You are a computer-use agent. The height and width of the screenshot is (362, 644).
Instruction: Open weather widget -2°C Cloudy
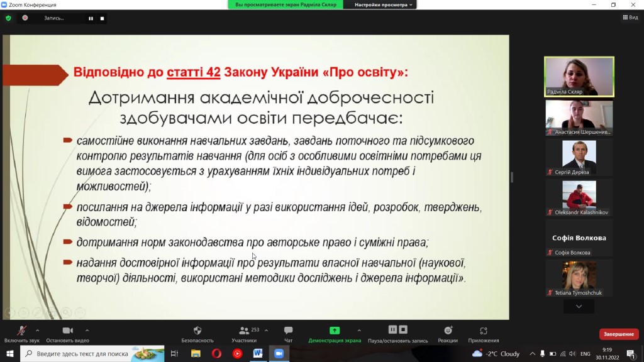tap(496, 353)
